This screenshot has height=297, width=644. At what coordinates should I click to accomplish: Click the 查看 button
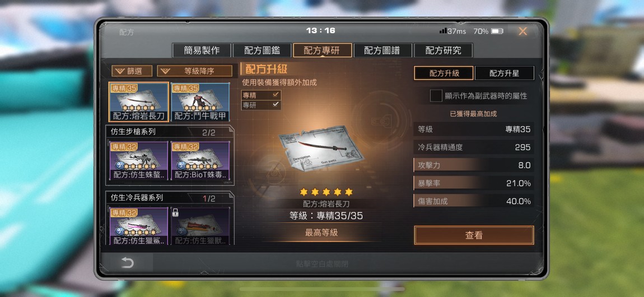coord(474,235)
